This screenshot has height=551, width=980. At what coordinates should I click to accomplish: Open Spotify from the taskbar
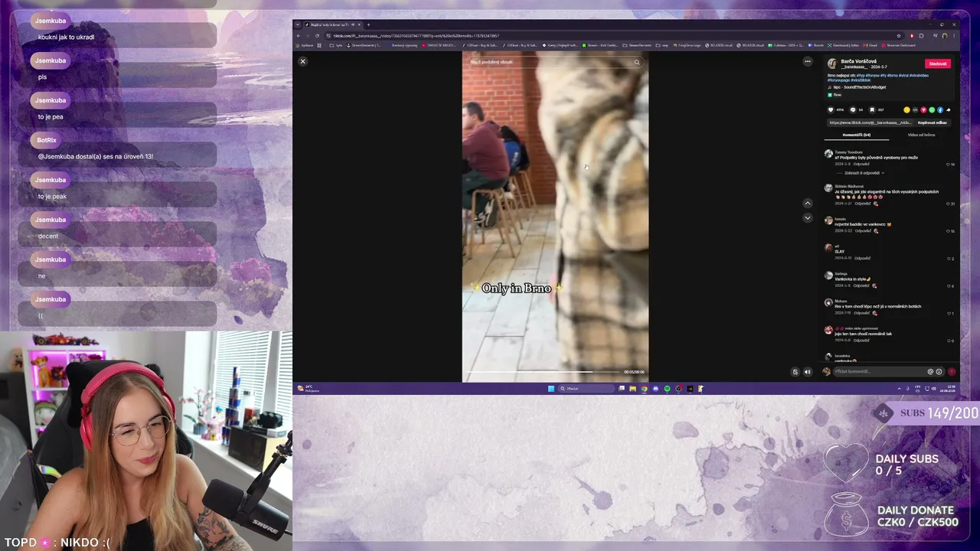coord(667,389)
